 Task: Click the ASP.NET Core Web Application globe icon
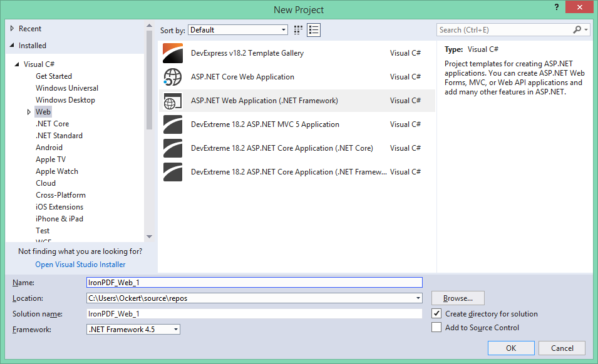173,77
